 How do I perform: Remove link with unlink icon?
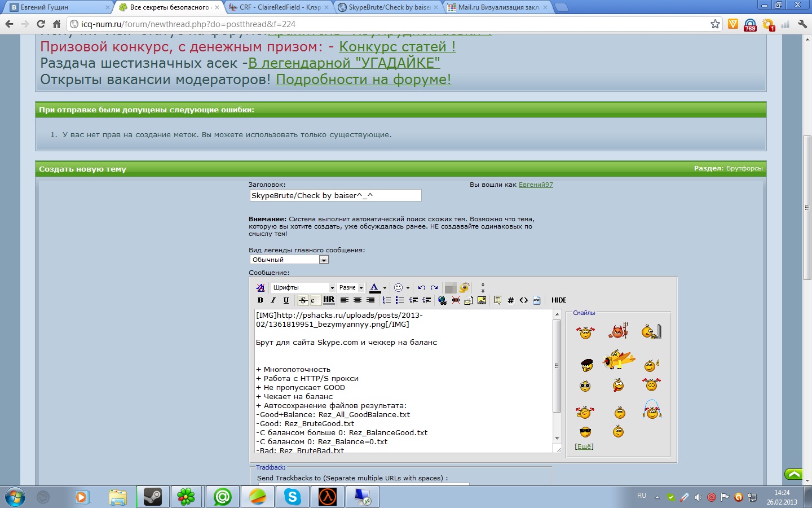(x=456, y=300)
